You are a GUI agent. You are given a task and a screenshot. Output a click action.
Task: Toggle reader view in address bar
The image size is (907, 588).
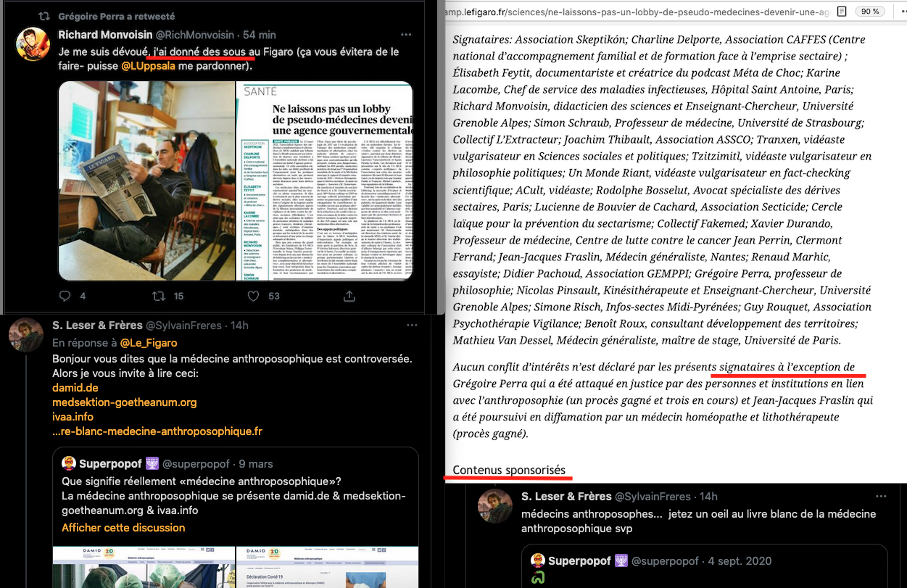pos(841,11)
